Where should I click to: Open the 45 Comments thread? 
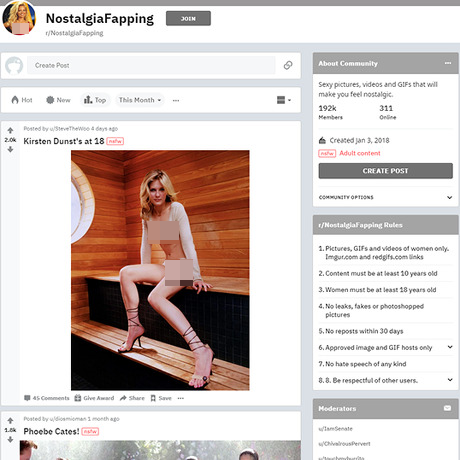click(47, 398)
